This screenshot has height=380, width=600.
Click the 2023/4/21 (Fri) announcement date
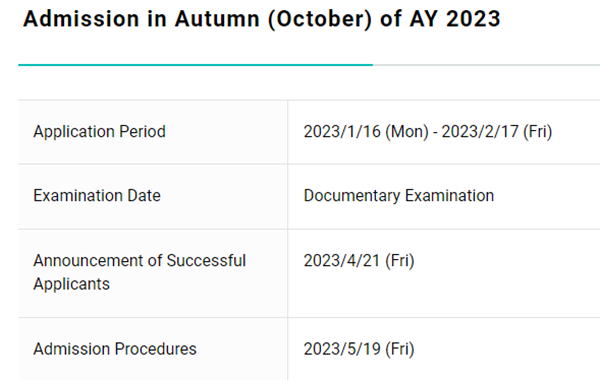pyautogui.click(x=359, y=261)
